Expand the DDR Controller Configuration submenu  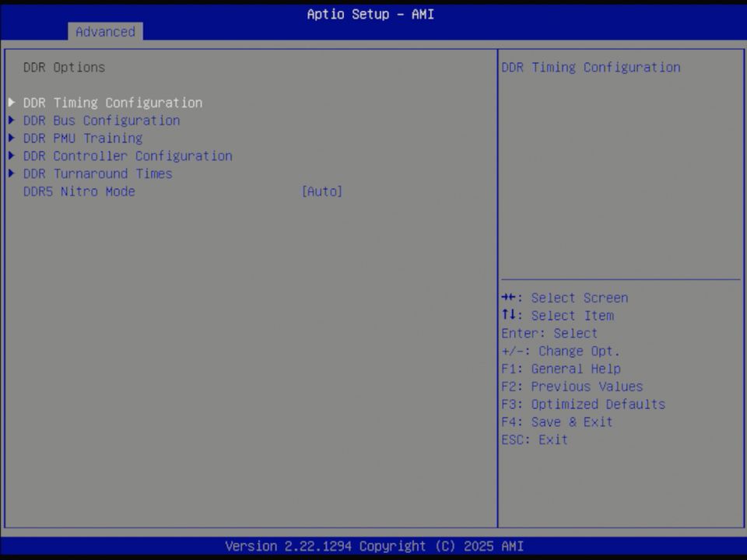128,156
